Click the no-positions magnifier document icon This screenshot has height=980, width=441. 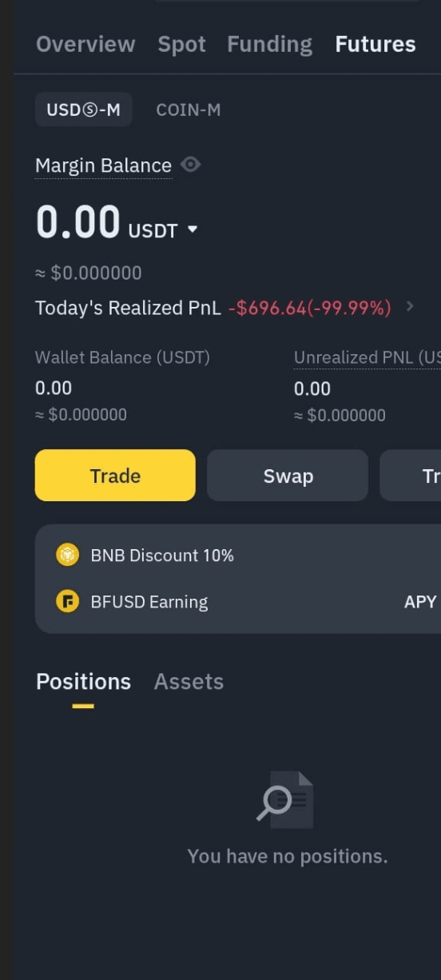[x=285, y=799]
